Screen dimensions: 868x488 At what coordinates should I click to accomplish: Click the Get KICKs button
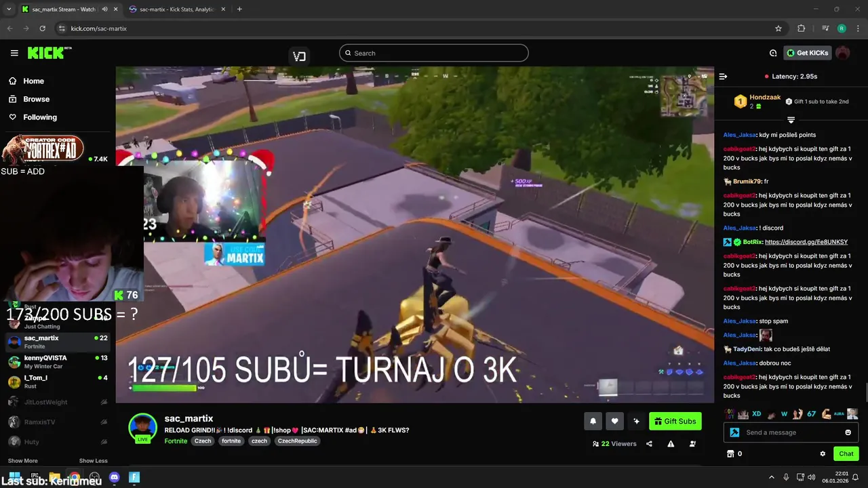tap(807, 53)
